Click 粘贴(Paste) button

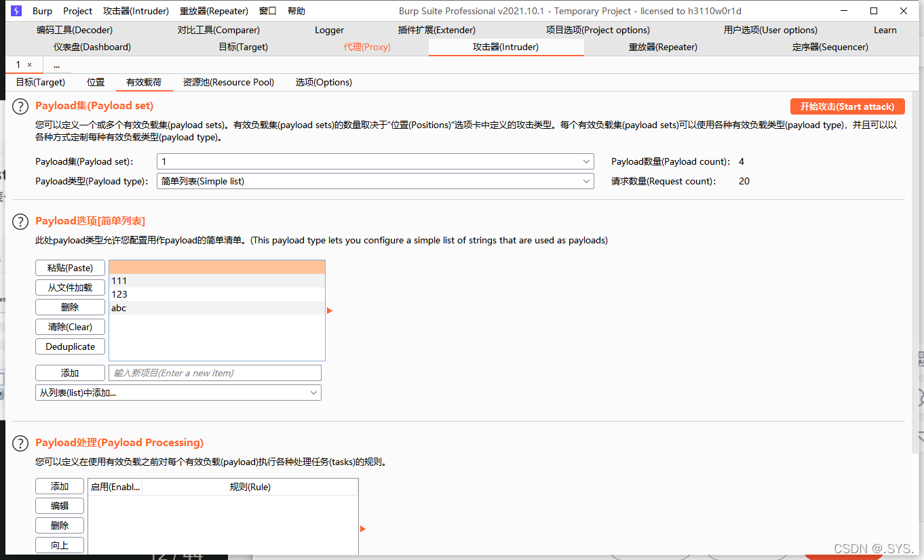tap(70, 268)
